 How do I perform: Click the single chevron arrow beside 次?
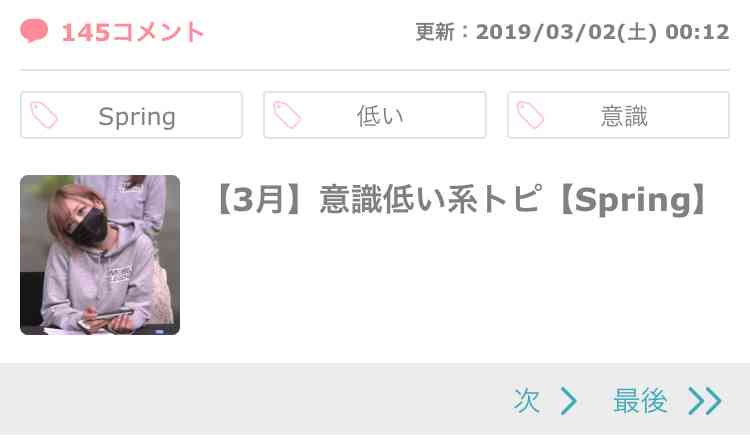569,401
